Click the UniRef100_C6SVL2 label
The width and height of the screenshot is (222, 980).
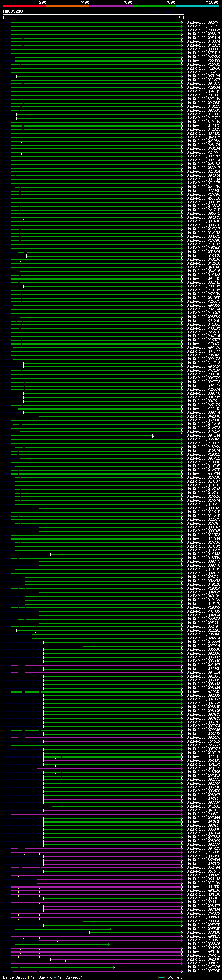203,72
